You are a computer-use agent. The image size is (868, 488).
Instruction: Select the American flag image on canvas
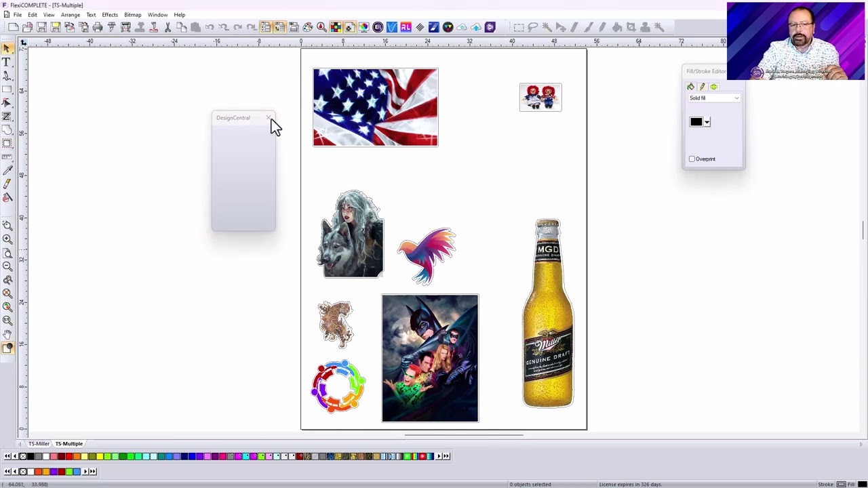click(376, 107)
